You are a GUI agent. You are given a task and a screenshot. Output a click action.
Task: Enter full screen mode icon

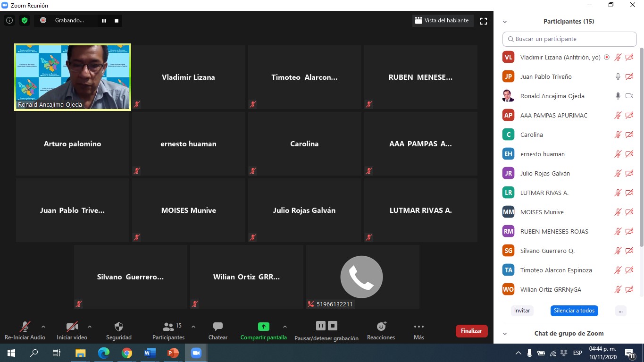pos(483,21)
